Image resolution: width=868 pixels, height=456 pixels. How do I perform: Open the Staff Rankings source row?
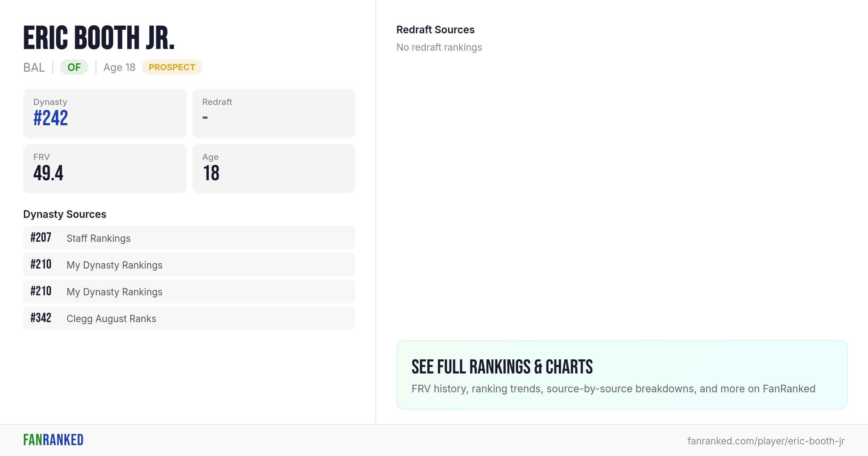(x=189, y=238)
